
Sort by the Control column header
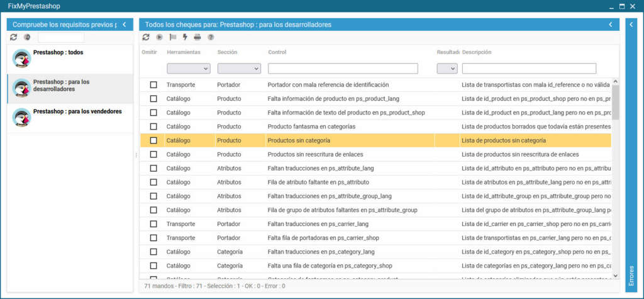point(277,52)
